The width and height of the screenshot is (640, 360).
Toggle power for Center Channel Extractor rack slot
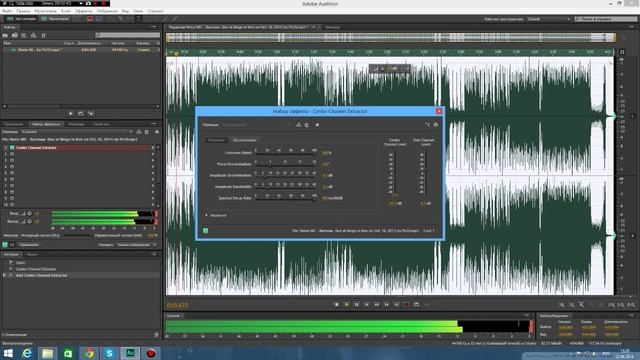pos(12,147)
